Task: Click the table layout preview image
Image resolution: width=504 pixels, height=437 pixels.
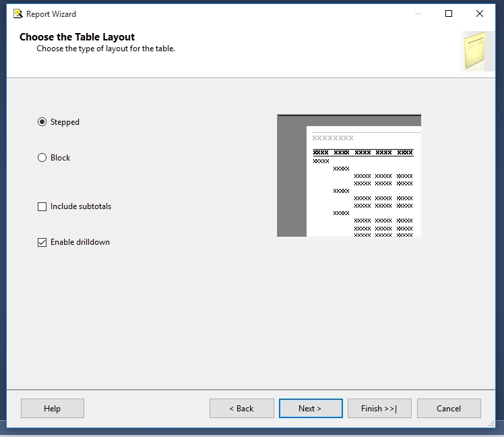Action: (x=349, y=175)
